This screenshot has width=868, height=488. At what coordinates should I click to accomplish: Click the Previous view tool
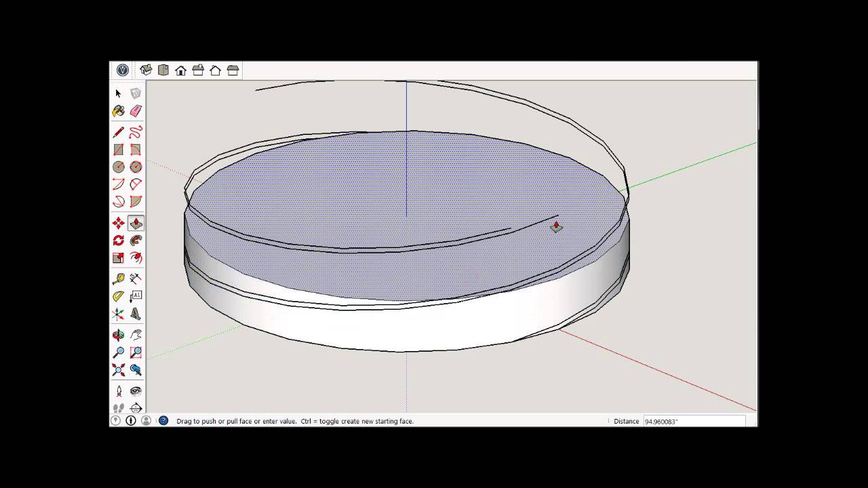[x=136, y=370]
